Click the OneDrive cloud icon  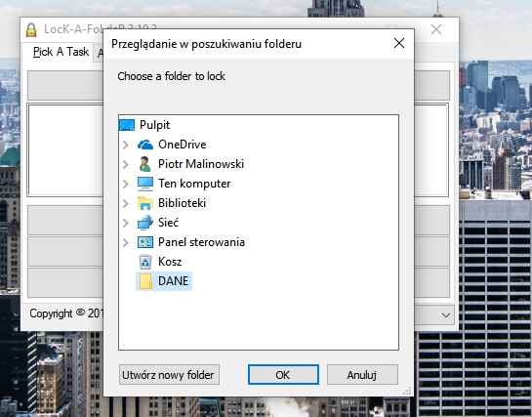(145, 145)
